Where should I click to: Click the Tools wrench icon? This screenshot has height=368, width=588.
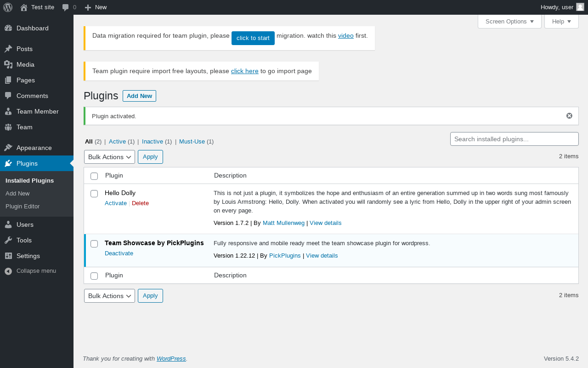point(8,240)
